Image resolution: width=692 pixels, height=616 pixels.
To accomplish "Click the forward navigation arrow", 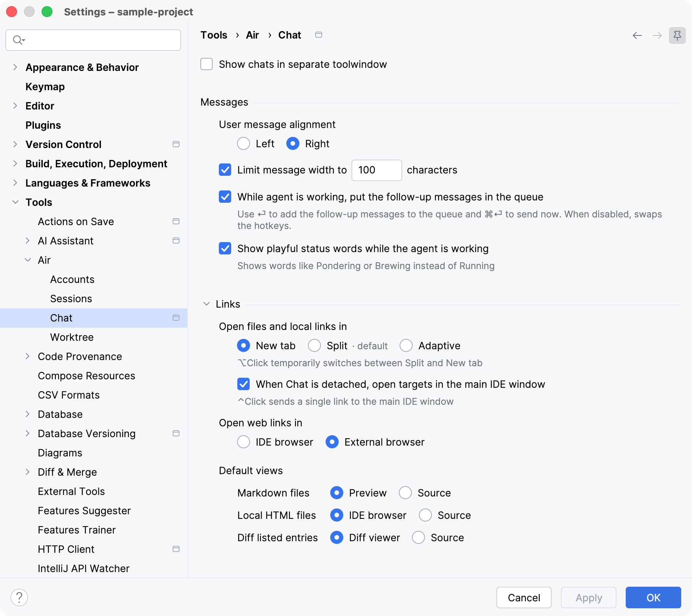I will pos(657,35).
